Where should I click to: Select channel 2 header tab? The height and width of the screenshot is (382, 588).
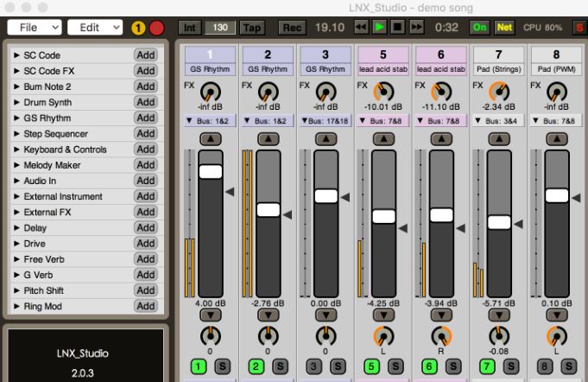268,54
